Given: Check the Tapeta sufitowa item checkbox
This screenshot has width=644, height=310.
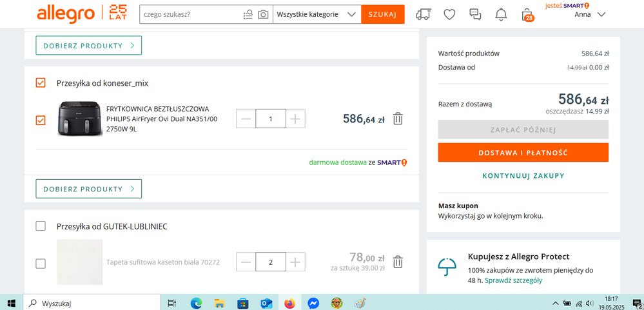Looking at the screenshot, I should tap(41, 264).
